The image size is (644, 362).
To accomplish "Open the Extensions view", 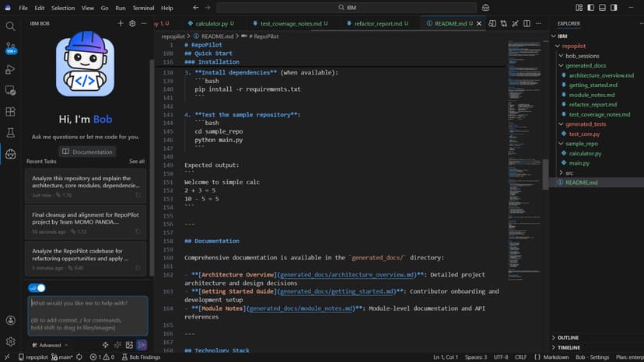I will (10, 112).
